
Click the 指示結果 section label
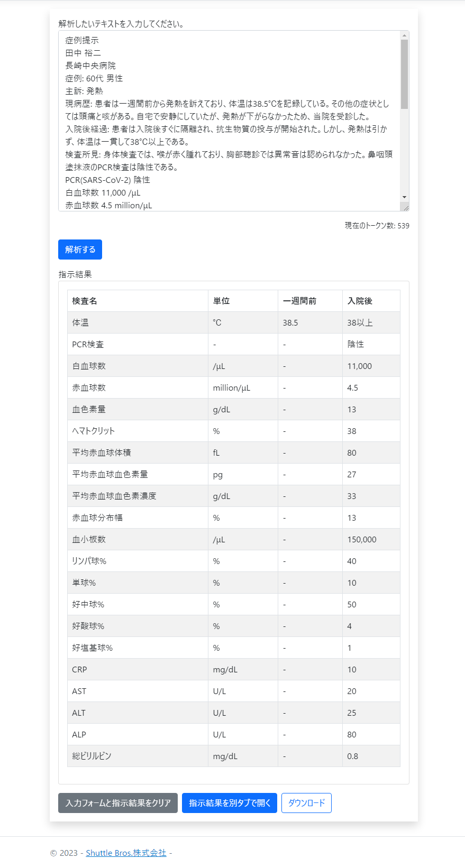click(75, 274)
